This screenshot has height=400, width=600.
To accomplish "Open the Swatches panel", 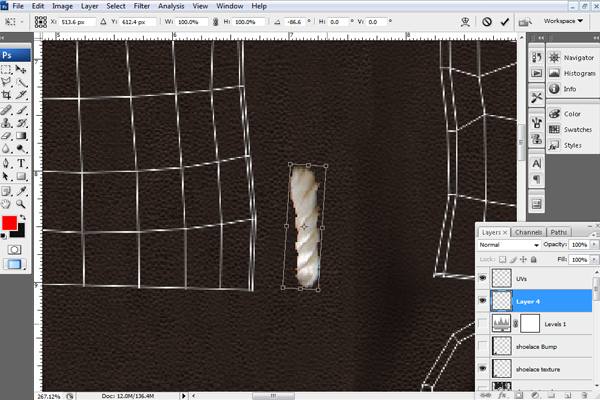I will click(x=571, y=130).
